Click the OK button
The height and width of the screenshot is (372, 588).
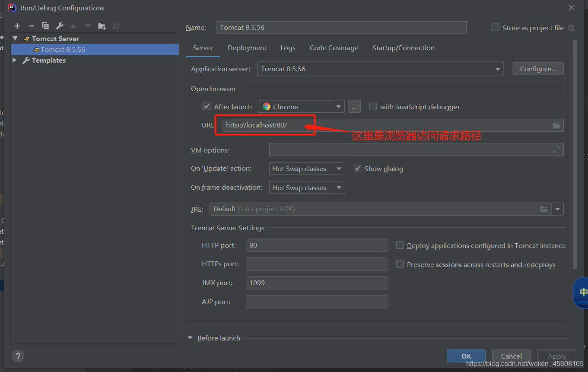click(x=466, y=356)
